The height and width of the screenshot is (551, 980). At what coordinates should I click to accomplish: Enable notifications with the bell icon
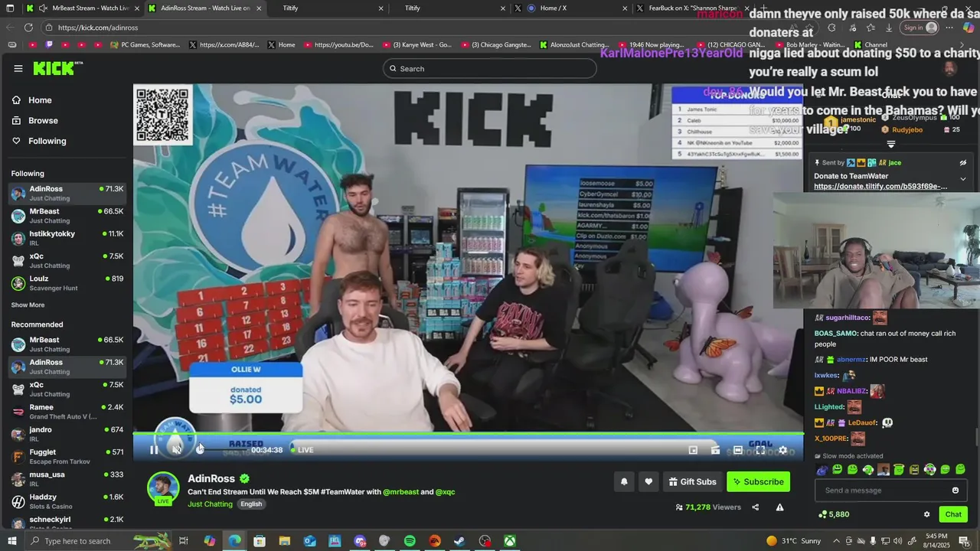[624, 481]
